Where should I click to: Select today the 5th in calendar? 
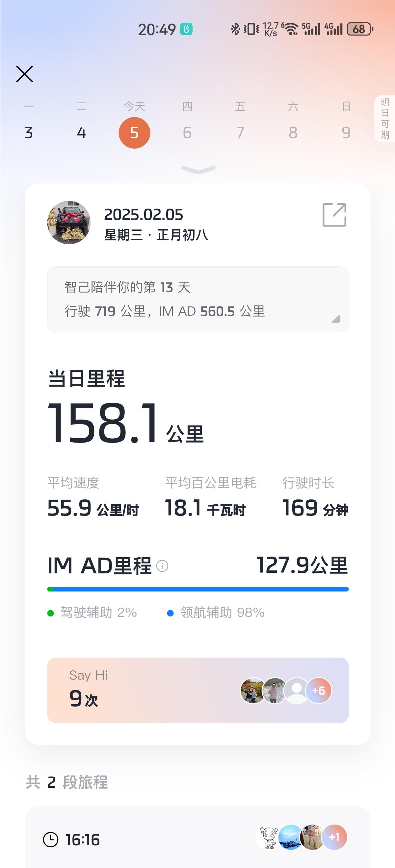(x=134, y=133)
